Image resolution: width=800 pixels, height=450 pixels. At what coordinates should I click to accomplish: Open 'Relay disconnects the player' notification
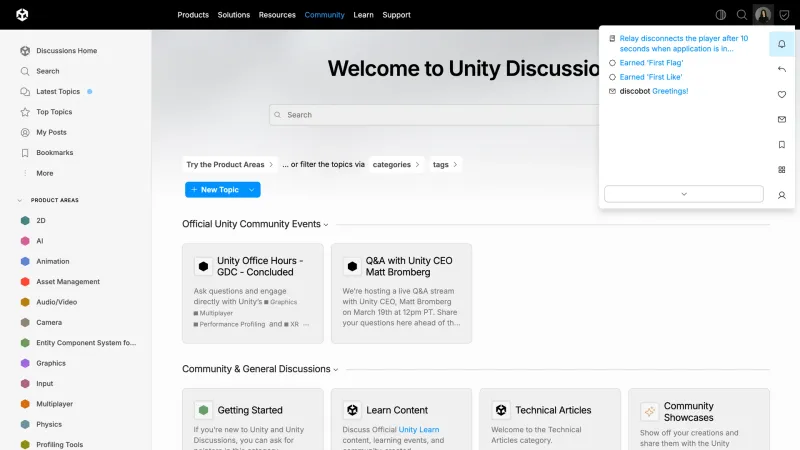click(x=683, y=43)
